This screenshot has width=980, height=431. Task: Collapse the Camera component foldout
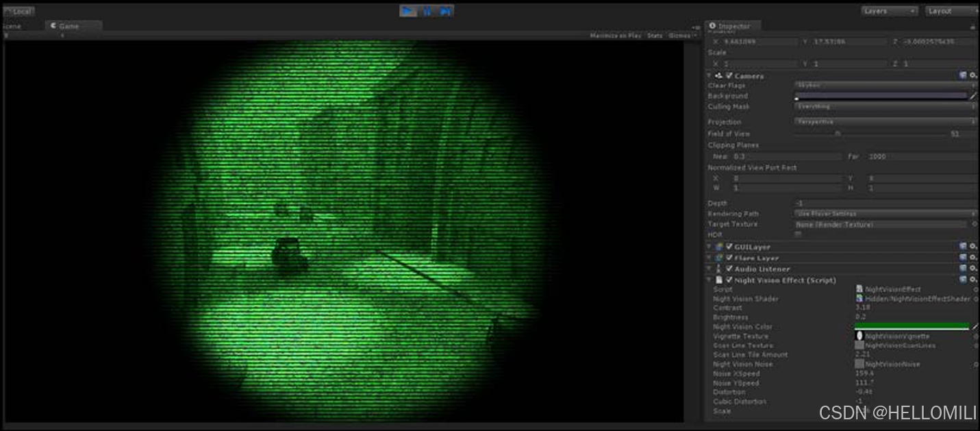click(709, 76)
